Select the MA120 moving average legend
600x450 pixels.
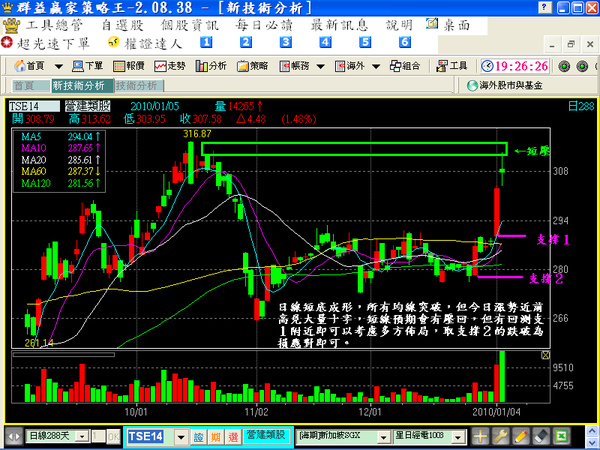pos(60,183)
